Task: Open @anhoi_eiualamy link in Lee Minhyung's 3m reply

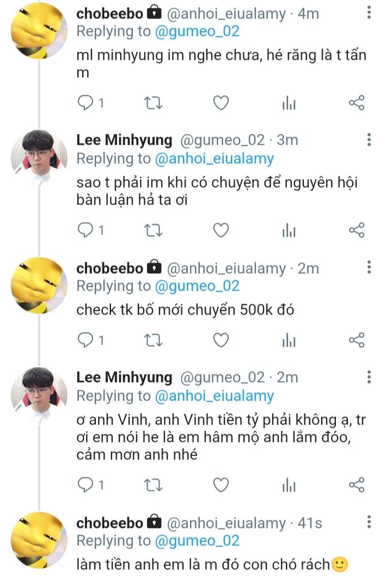Action: click(x=215, y=158)
